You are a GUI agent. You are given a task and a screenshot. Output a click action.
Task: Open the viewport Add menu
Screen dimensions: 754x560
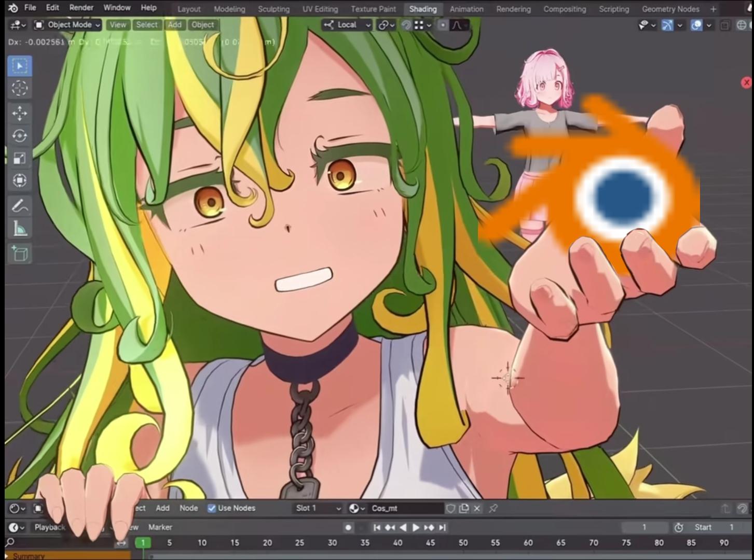[x=175, y=24]
